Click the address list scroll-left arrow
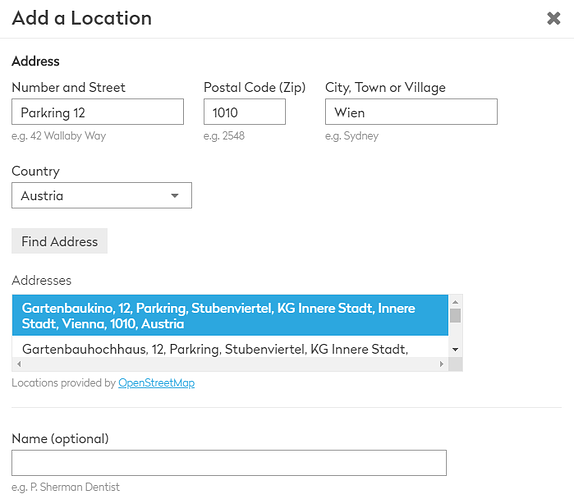 click(19, 364)
